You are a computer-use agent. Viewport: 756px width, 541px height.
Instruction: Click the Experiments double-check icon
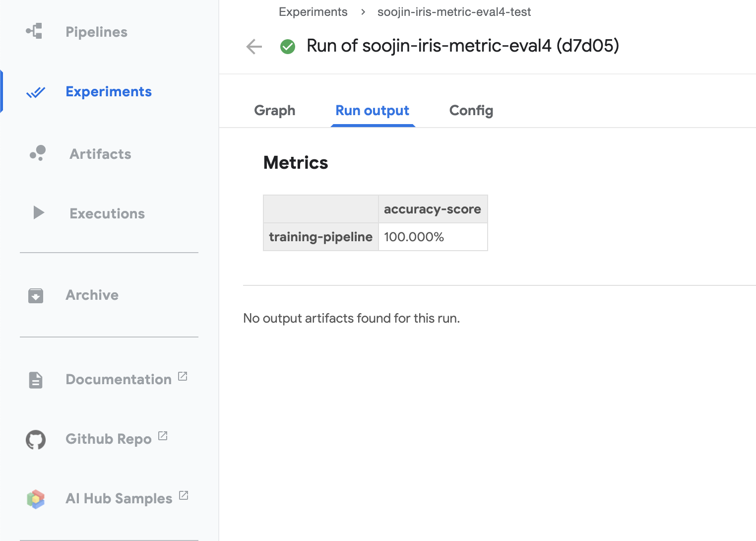coord(36,92)
